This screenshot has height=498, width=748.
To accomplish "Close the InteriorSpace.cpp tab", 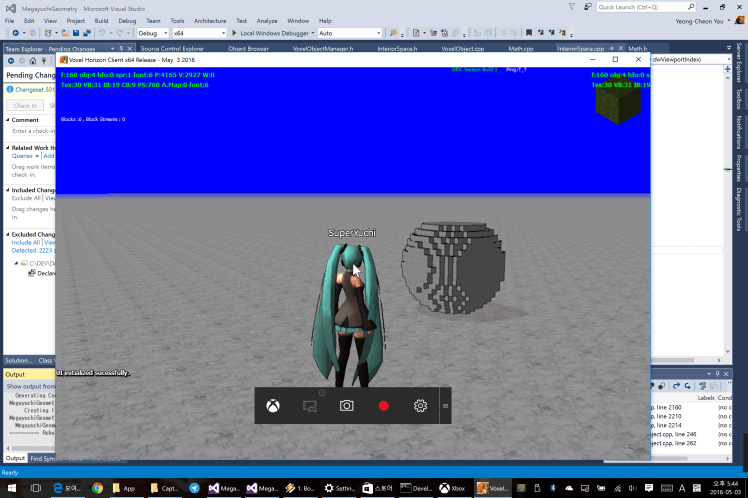I will click(x=621, y=49).
